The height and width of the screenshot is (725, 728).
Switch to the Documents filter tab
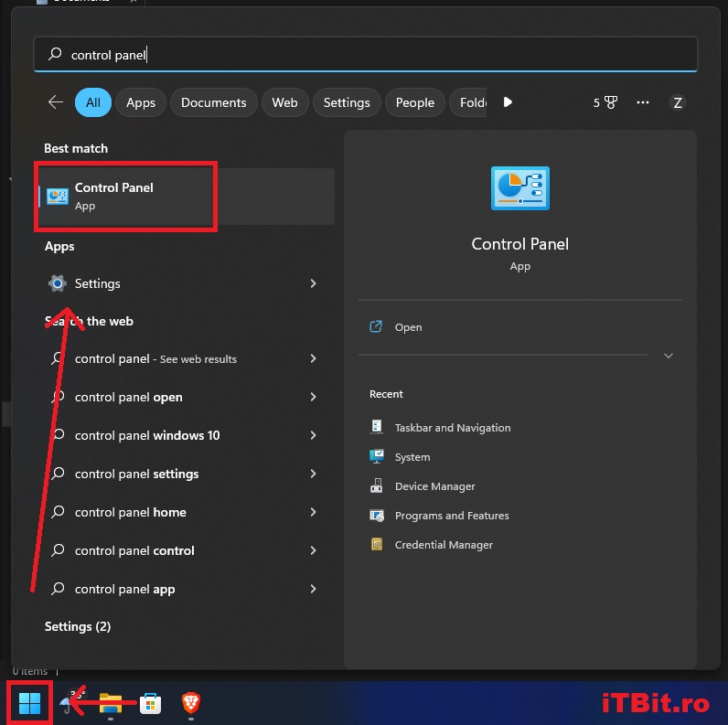(213, 102)
